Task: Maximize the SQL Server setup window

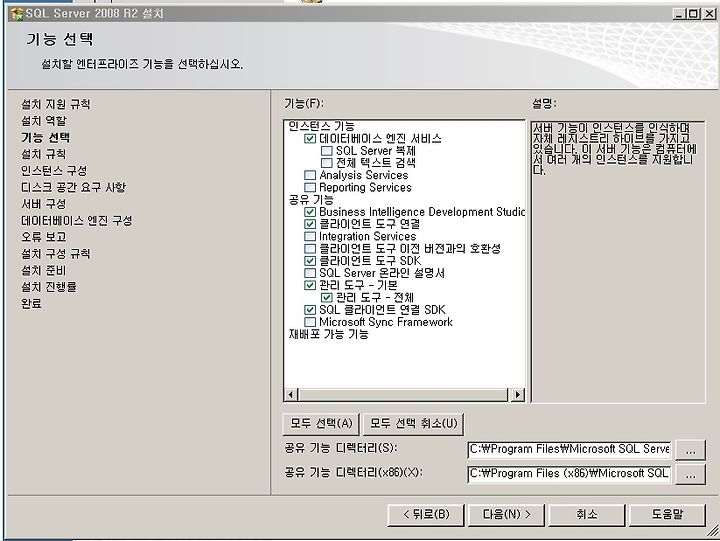Action: tap(694, 14)
